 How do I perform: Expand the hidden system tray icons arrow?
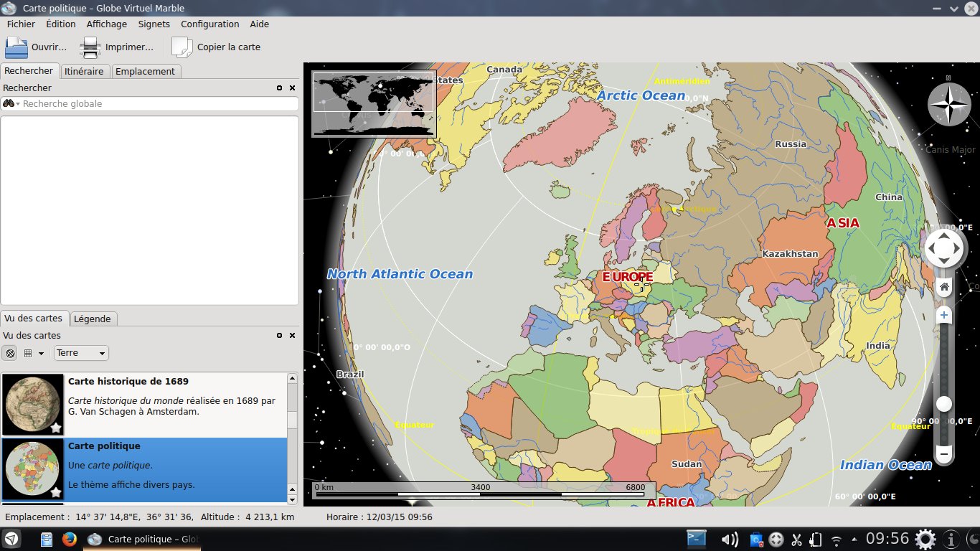point(854,540)
